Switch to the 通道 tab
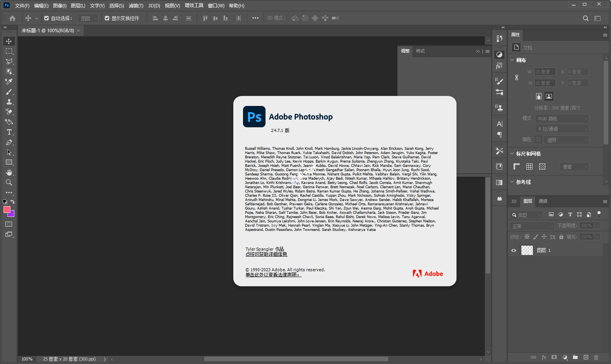The width and height of the screenshot is (611, 364). (543, 201)
